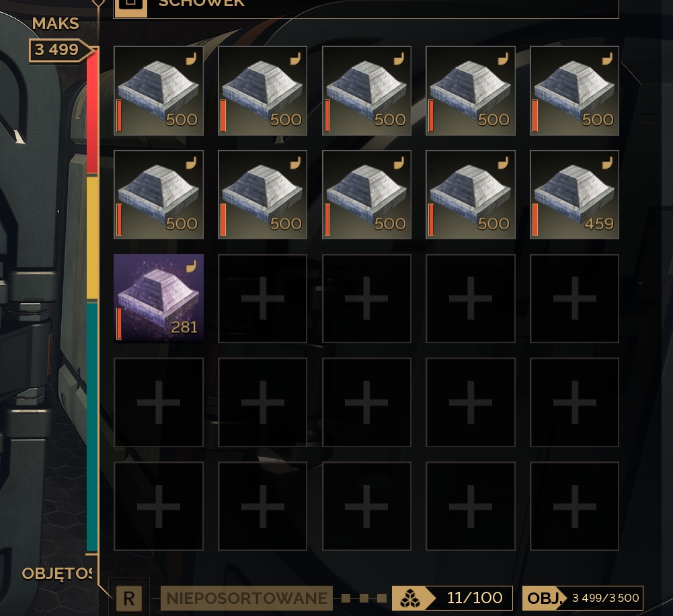Click the first 500 stack in the top row
Screen dimensions: 673x616
159,91
